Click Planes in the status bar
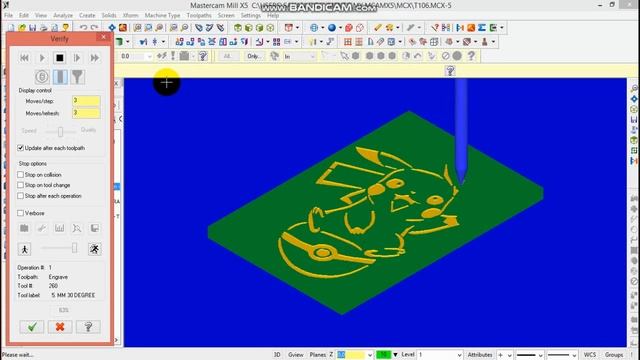This screenshot has height=360, width=640. (x=318, y=355)
